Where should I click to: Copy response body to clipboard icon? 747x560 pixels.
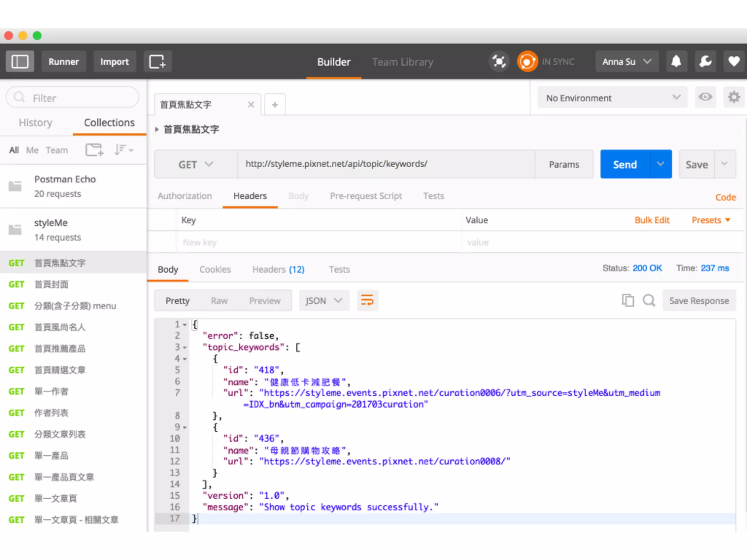click(628, 300)
